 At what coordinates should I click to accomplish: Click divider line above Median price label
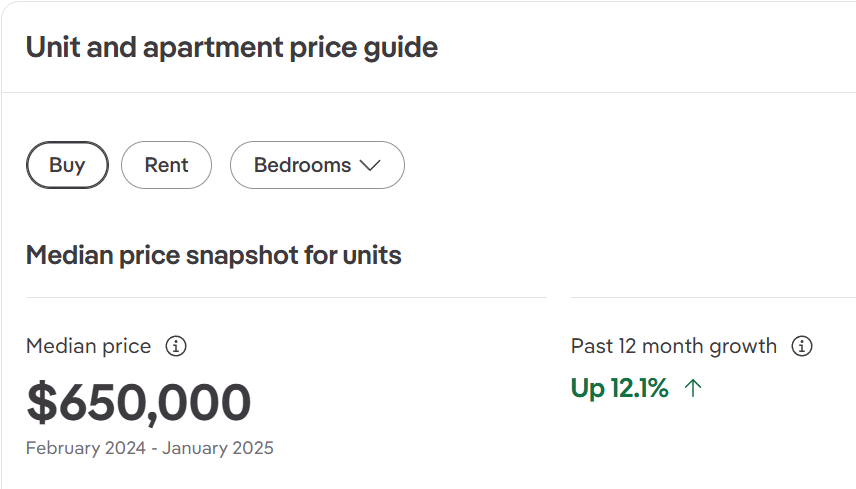[x=286, y=297]
